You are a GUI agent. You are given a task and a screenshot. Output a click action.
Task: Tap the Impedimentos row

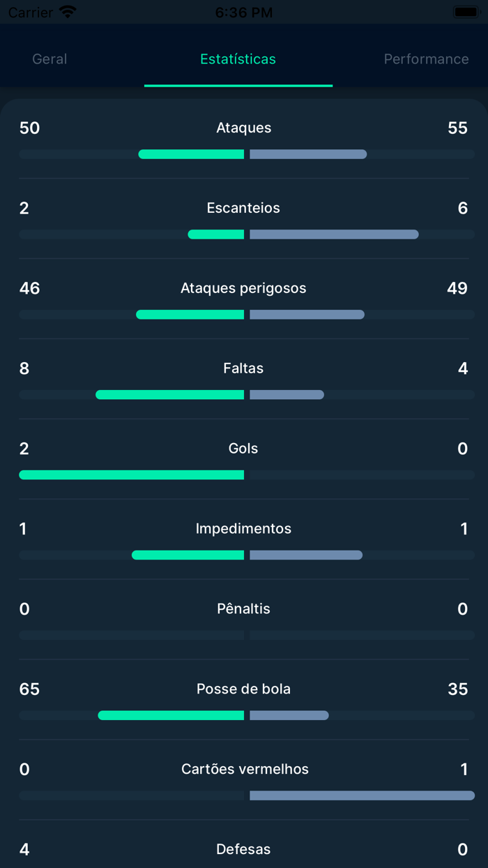coord(243,528)
